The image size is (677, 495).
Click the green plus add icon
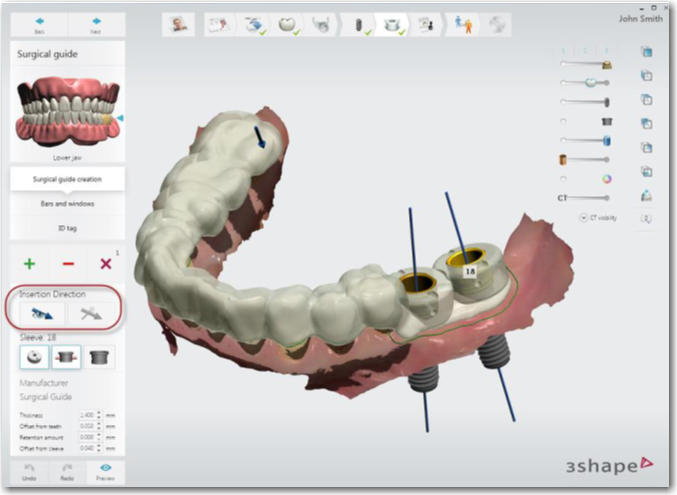point(29,263)
